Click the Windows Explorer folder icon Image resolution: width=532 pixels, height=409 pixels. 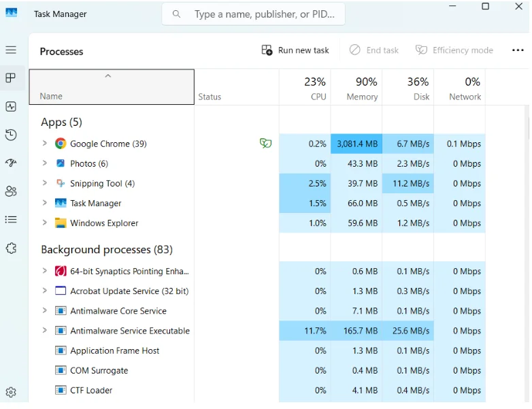click(61, 223)
